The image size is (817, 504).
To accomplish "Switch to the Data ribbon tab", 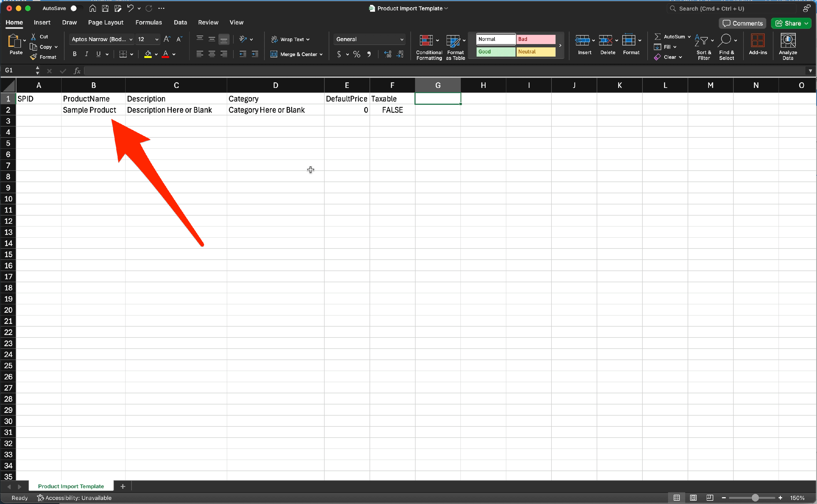I will click(x=180, y=22).
